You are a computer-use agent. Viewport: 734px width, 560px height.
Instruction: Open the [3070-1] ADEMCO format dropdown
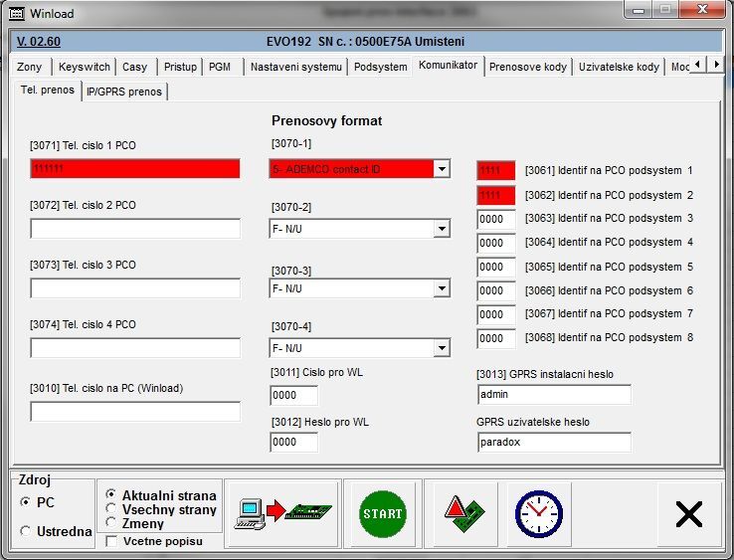442,170
